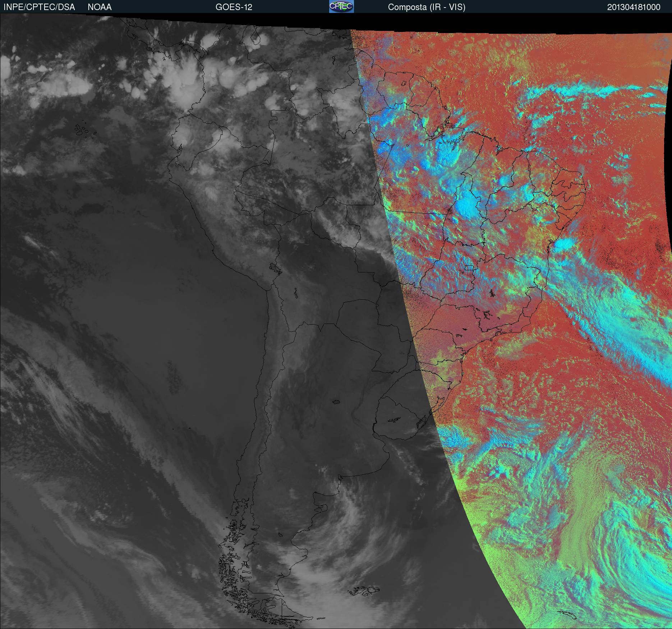Click the NOAA text in the header
The width and height of the screenshot is (672, 629).
pos(100,7)
